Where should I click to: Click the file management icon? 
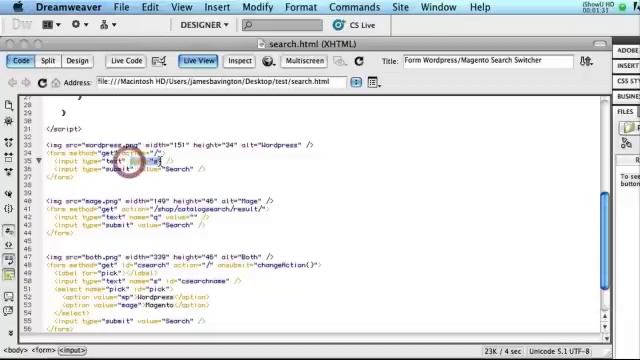pos(586,61)
